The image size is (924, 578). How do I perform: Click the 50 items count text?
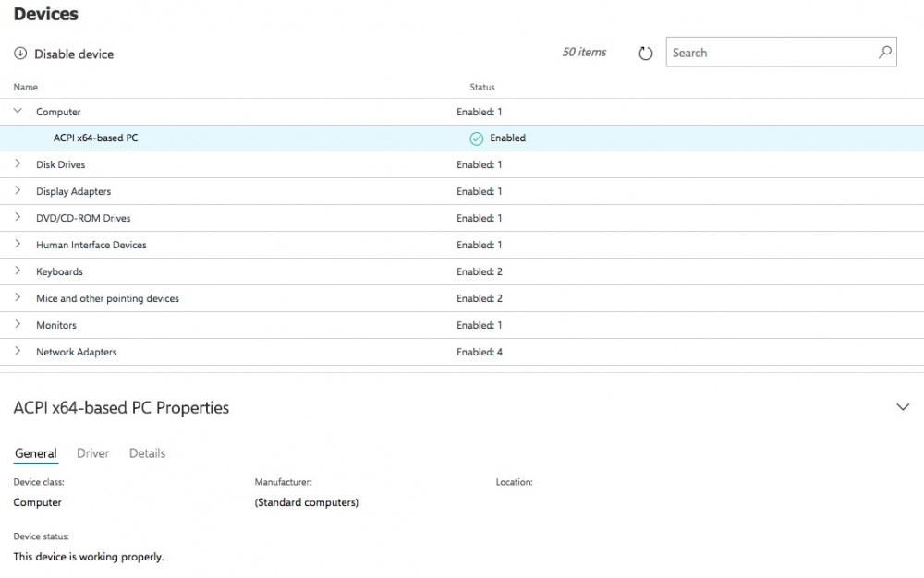click(x=584, y=53)
